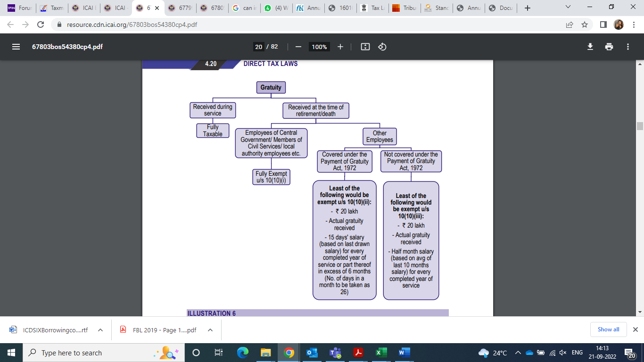The width and height of the screenshot is (644, 362).
Task: Click Show all downloads button
Action: pos(608,329)
